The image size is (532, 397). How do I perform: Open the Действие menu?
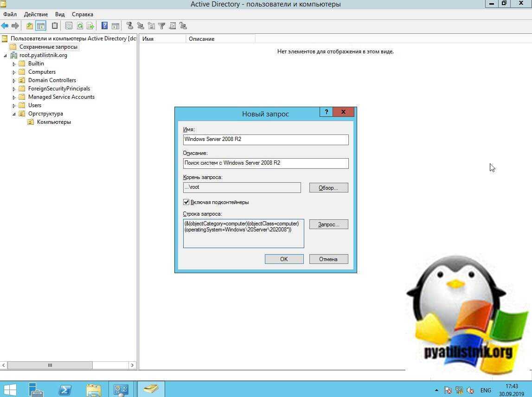tap(36, 14)
